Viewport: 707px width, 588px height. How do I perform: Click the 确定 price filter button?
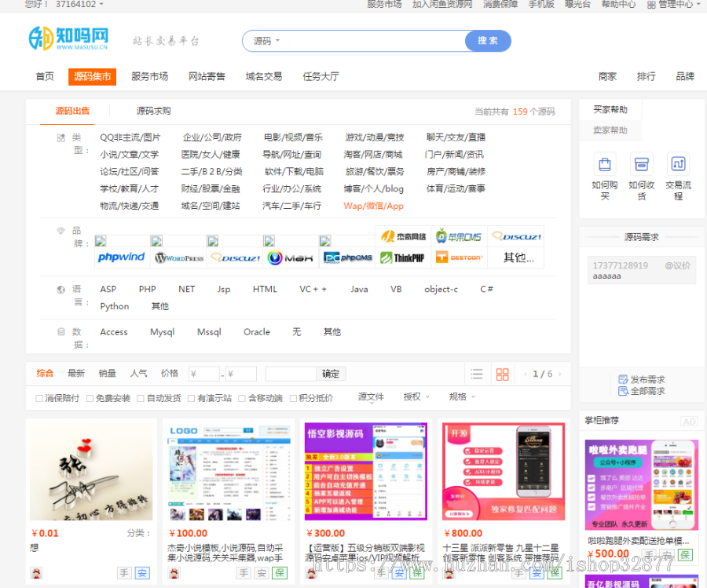click(331, 374)
